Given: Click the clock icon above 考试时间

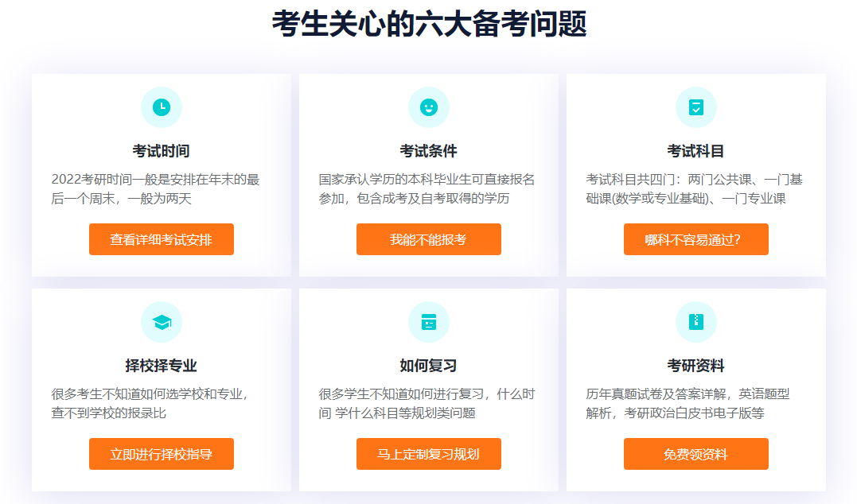Looking at the screenshot, I should [162, 107].
